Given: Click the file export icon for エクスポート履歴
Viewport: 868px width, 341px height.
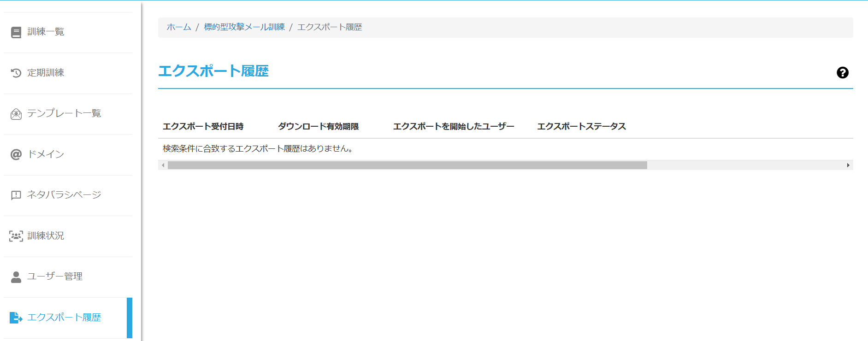Looking at the screenshot, I should [x=16, y=317].
